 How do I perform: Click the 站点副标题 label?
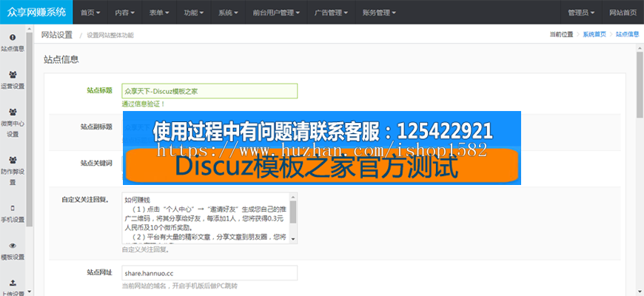click(96, 127)
